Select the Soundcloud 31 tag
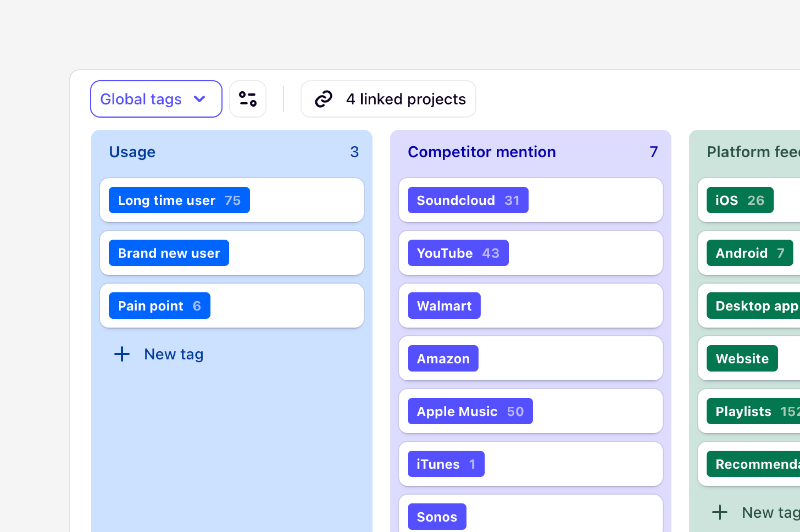This screenshot has width=800, height=532. 468,200
